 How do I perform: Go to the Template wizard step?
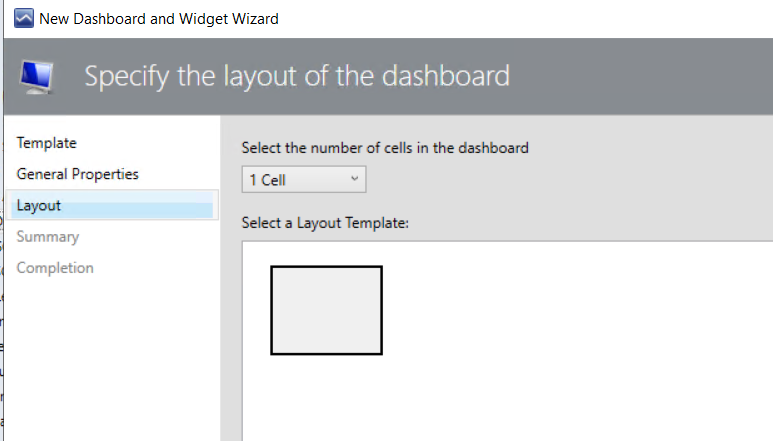(46, 143)
